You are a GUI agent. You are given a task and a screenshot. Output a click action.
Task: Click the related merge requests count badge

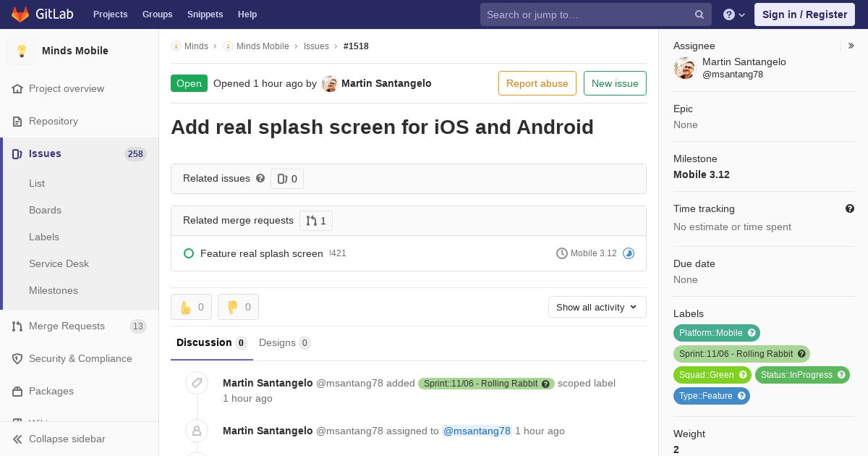(x=316, y=221)
